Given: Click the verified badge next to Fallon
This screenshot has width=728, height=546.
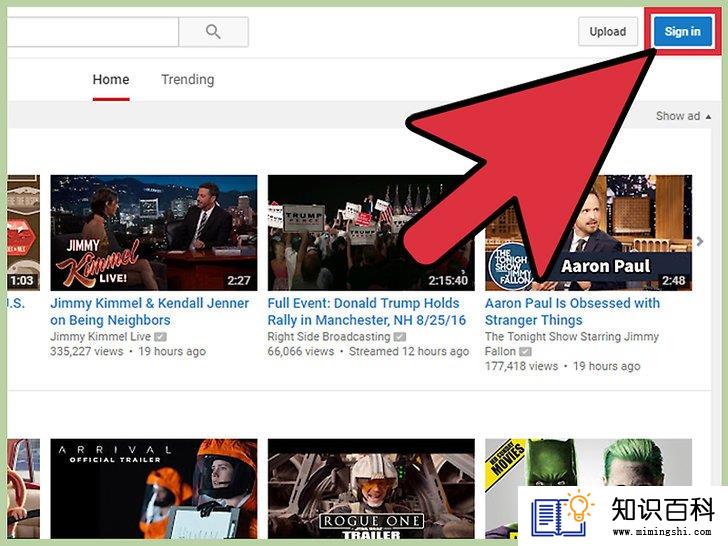Looking at the screenshot, I should click(525, 352).
